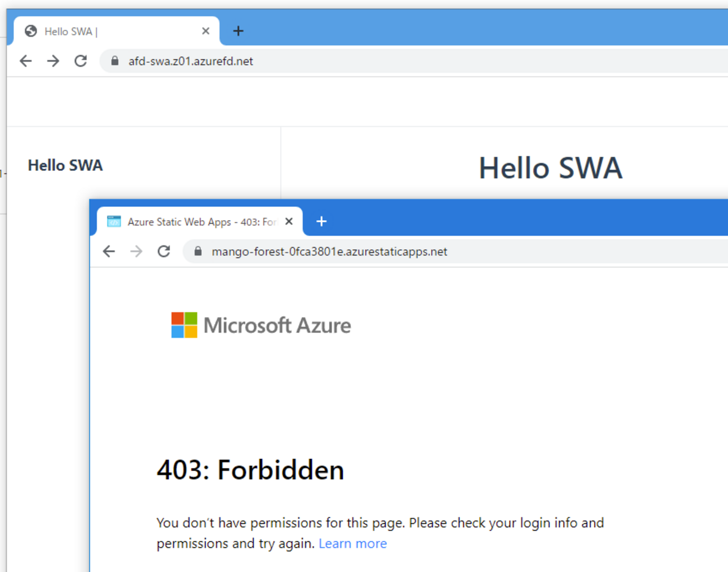Click lock icon beside mango-forest URL
Screen dimensions: 728x572
point(198,252)
